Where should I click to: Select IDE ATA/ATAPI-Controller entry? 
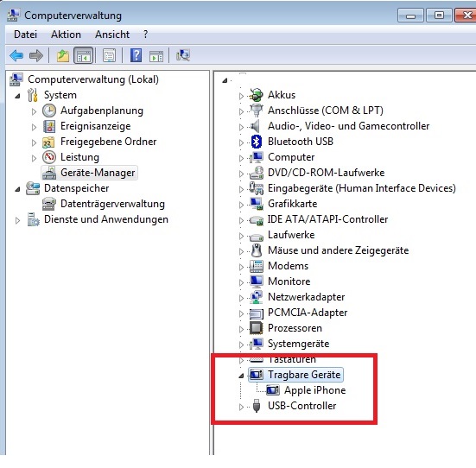click(327, 219)
